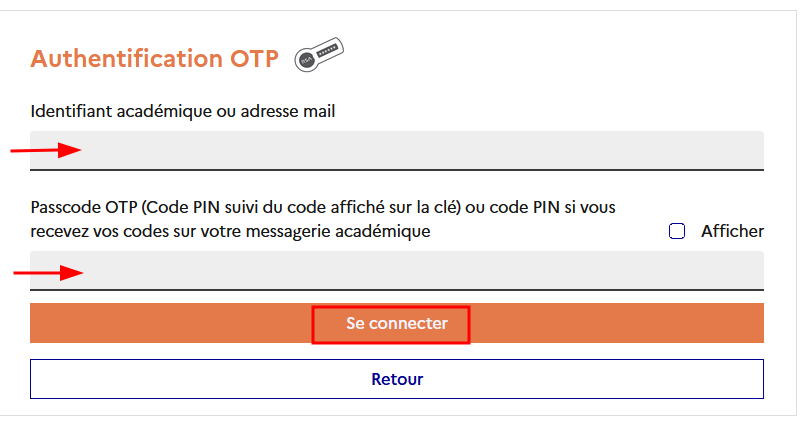Click the Afficher label text
800x423 pixels.
[732, 231]
